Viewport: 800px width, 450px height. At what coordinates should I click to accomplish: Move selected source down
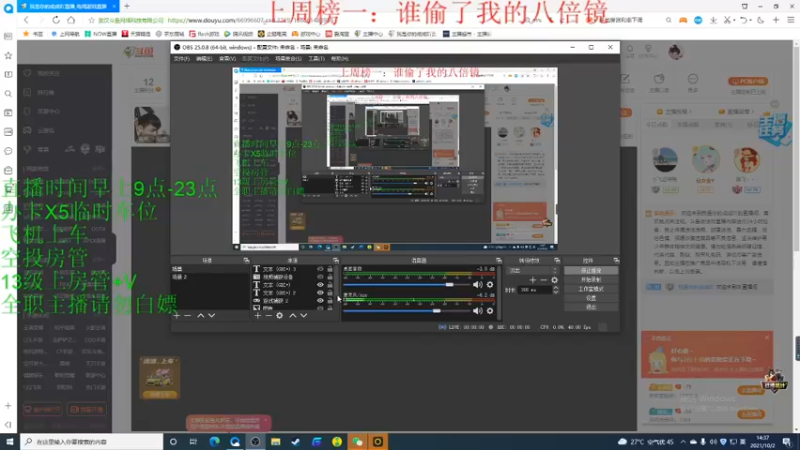(x=304, y=316)
